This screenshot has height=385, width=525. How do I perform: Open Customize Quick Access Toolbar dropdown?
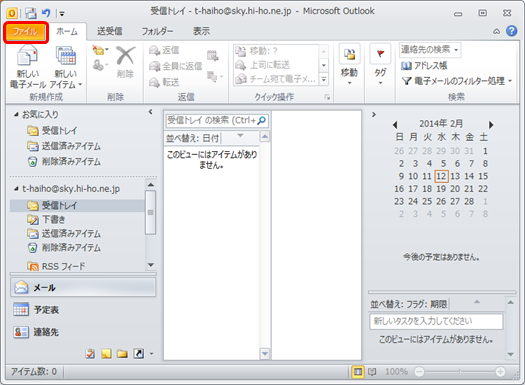click(x=62, y=13)
